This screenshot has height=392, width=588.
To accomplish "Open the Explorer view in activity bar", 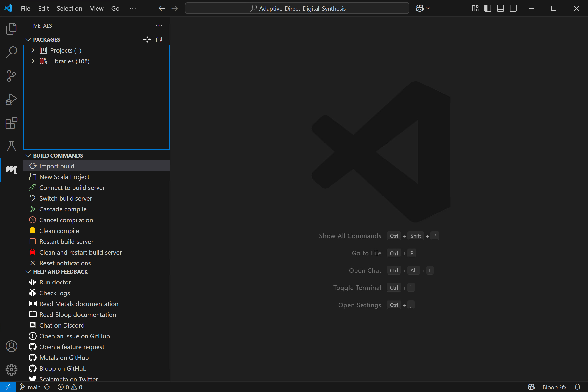I will tap(11, 28).
